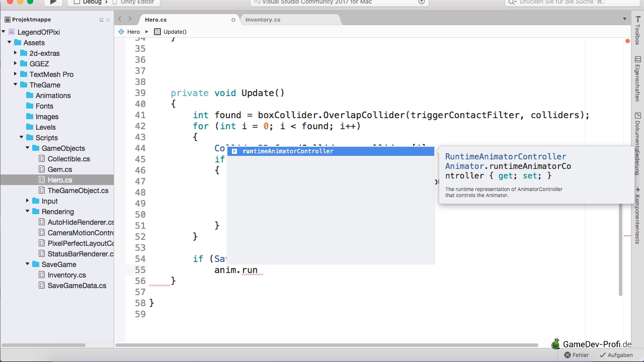Select runtimeAnimatorController completion suggestion

[x=288, y=151]
